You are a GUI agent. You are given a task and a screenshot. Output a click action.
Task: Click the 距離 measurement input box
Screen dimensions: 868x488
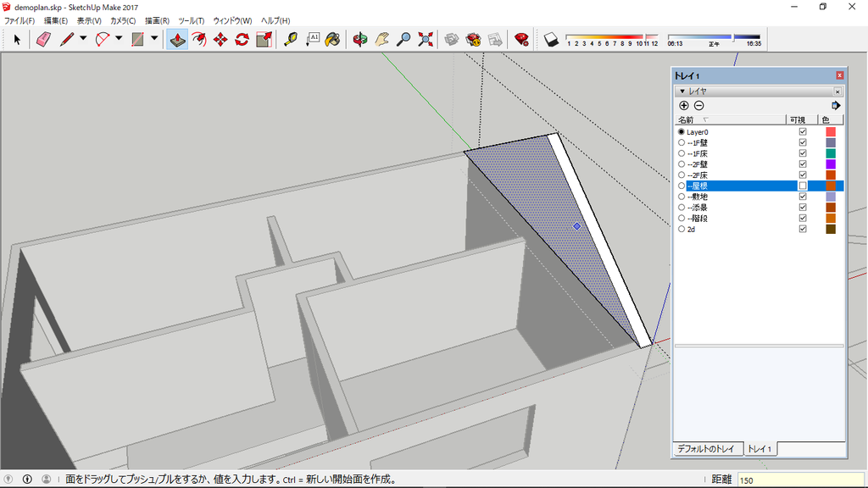click(x=800, y=480)
